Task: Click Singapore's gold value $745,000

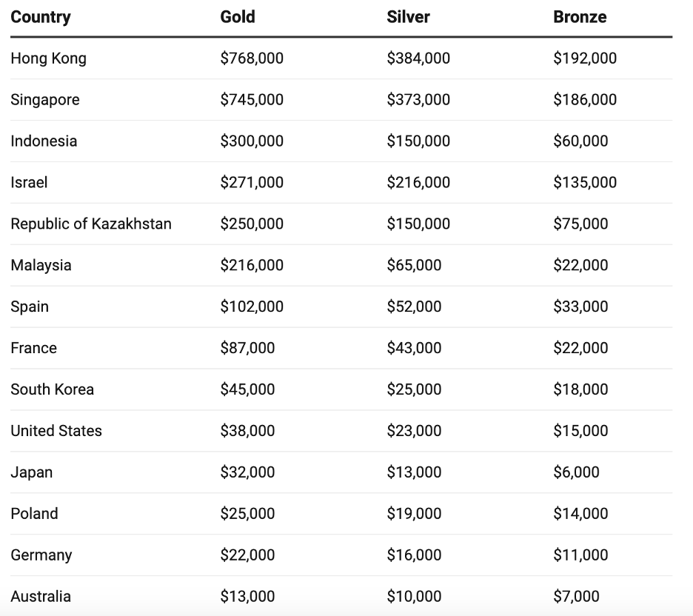Action: pos(252,100)
